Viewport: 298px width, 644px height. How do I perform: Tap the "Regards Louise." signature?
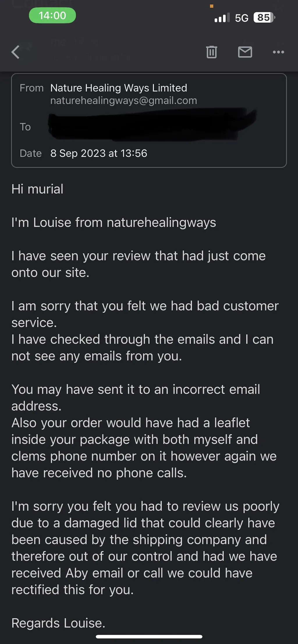click(x=58, y=623)
